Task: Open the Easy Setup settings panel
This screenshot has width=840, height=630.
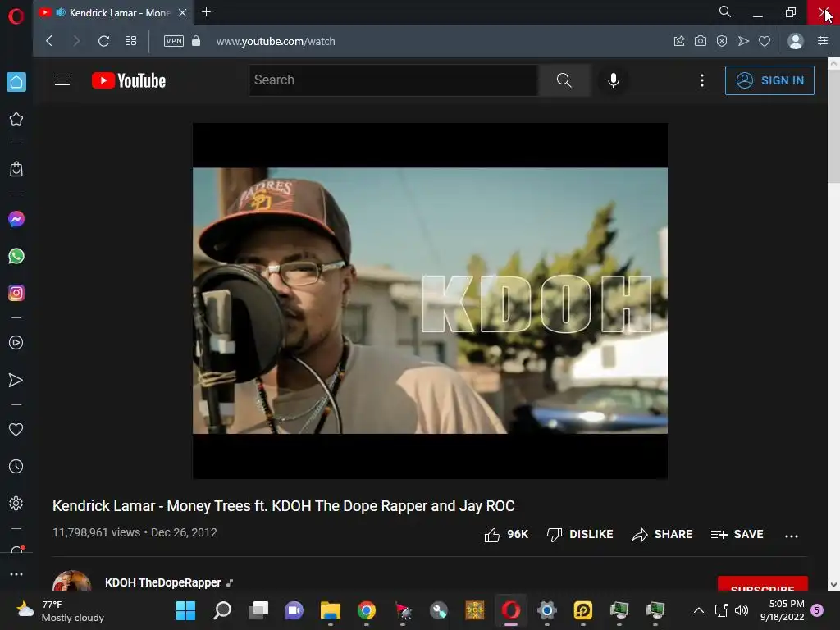Action: tap(823, 41)
